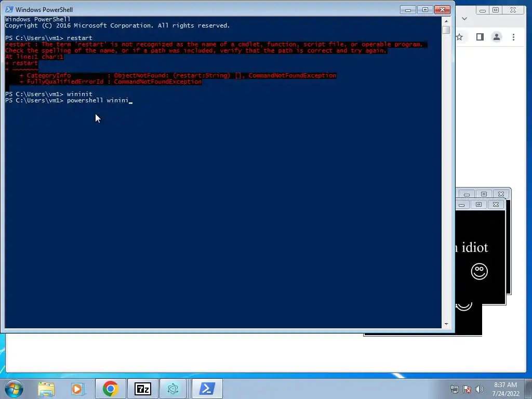The image size is (532, 399).
Task: Close the Chrome browser window
Action: click(x=513, y=10)
